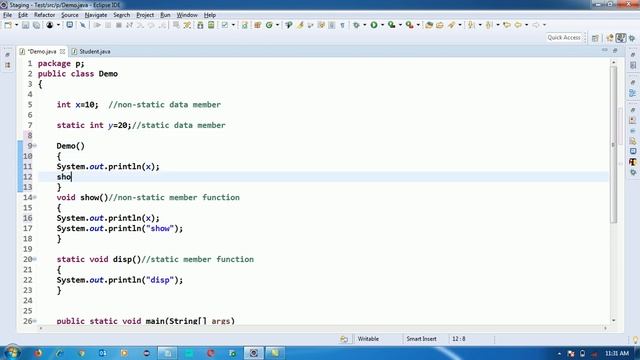Click the editor vertical scrollbar
640x360 pixels.
pyautogui.click(x=613, y=191)
